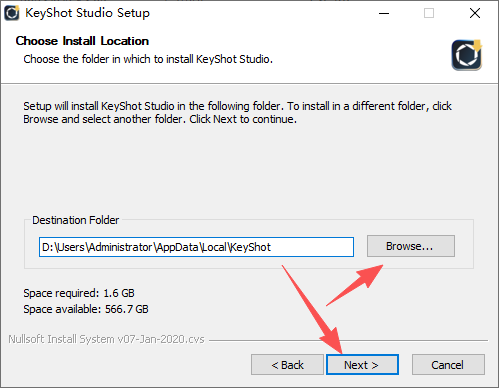
Task: Close the KeyShot Studio Setup dialog
Action: [x=475, y=13]
